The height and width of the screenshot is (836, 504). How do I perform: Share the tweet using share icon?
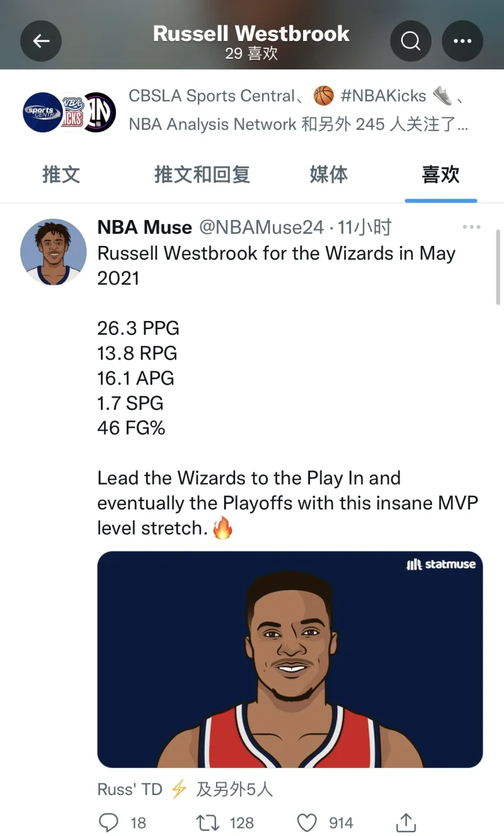(x=406, y=822)
